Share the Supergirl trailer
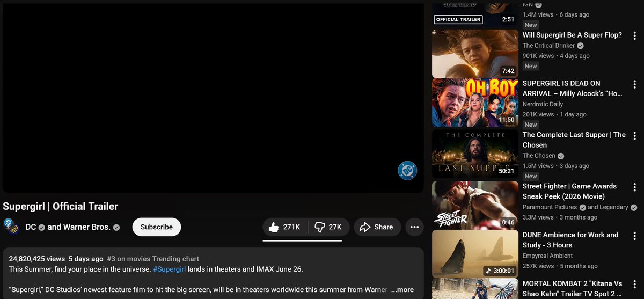 click(x=377, y=227)
